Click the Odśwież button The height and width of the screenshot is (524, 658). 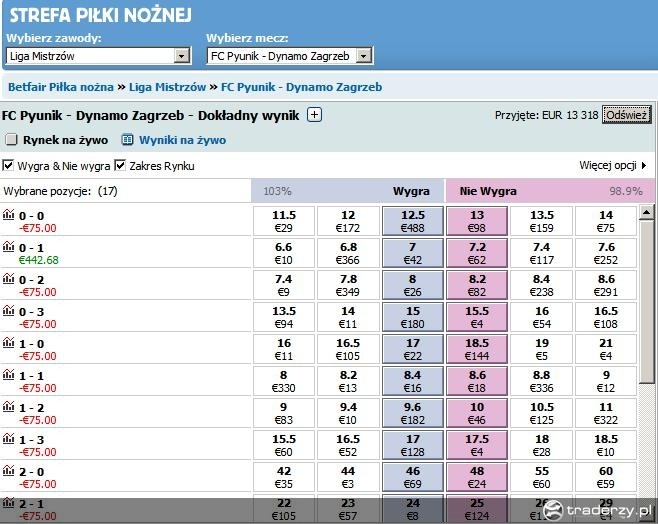click(x=627, y=115)
